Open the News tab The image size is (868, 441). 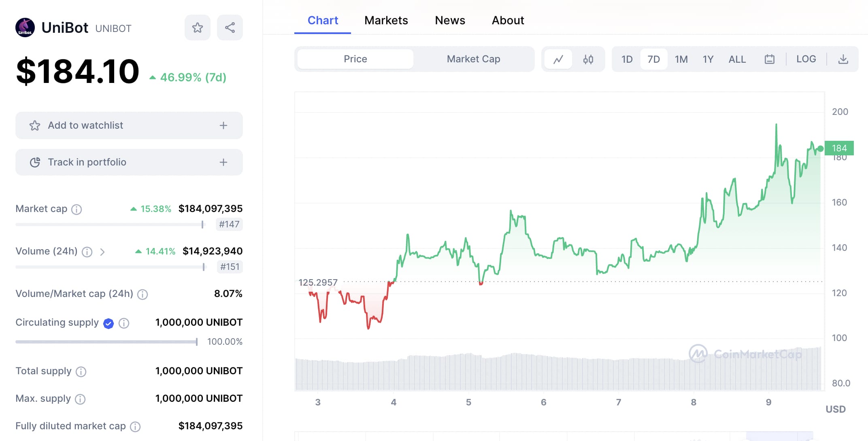click(x=450, y=20)
